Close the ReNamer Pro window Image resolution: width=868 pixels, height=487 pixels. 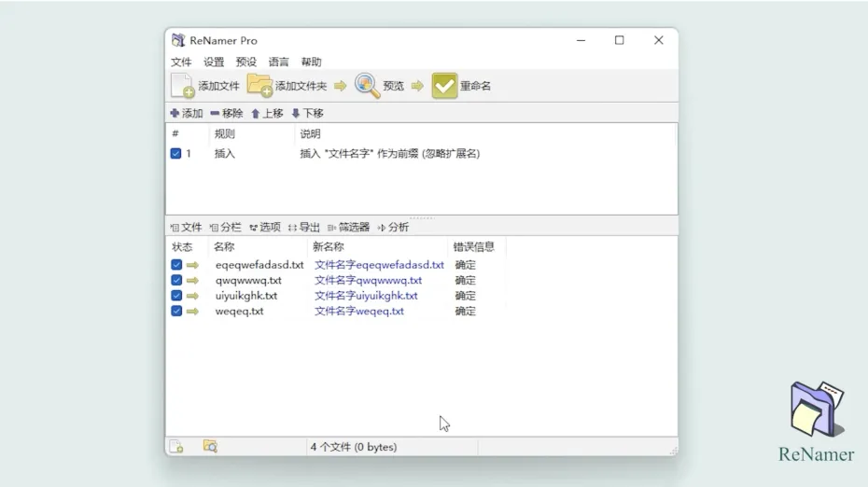[659, 40]
